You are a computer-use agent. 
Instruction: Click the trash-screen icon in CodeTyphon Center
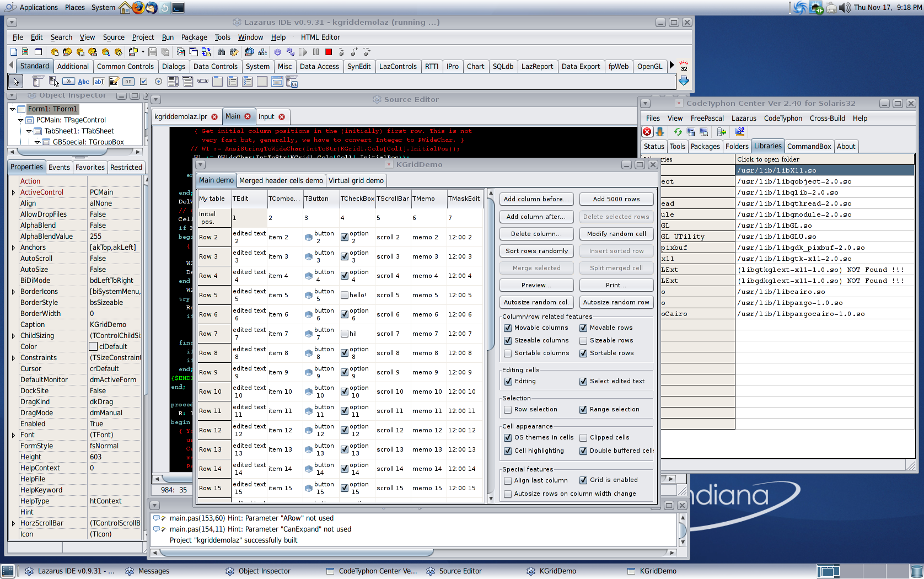(691, 132)
